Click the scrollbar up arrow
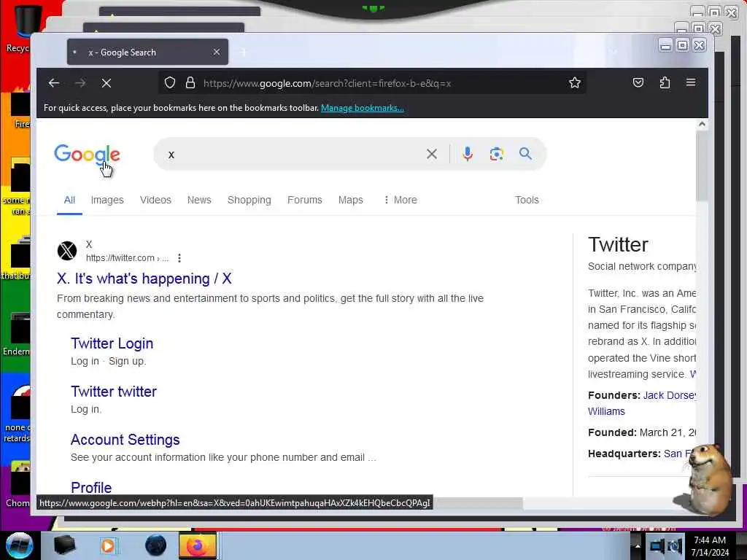This screenshot has width=747, height=560. coord(702,124)
